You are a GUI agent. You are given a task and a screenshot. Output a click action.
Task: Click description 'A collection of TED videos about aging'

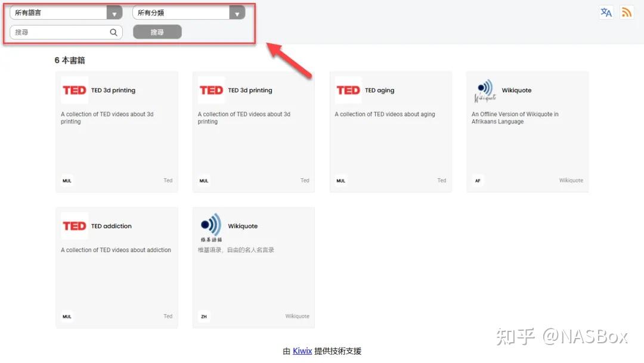pos(385,114)
